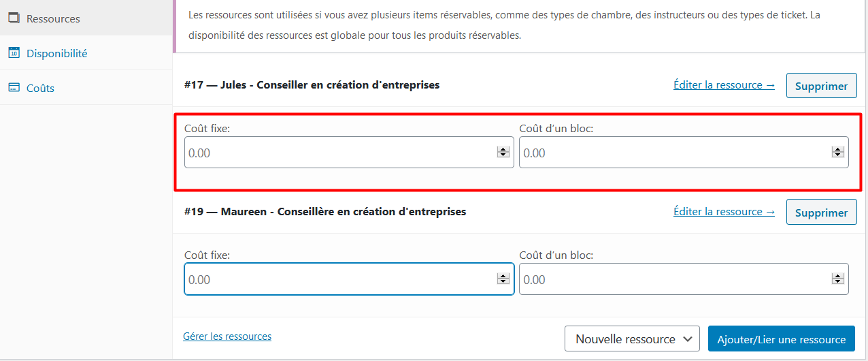868x361 pixels.
Task: Click Ajouter/Lier une ressource button
Action: [781, 339]
